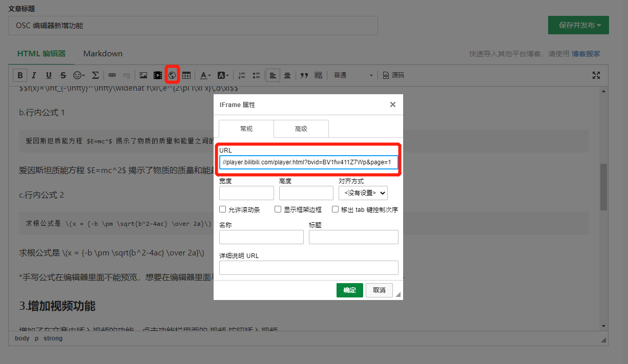
Task: Select the Markdown tab
Action: [x=103, y=54]
